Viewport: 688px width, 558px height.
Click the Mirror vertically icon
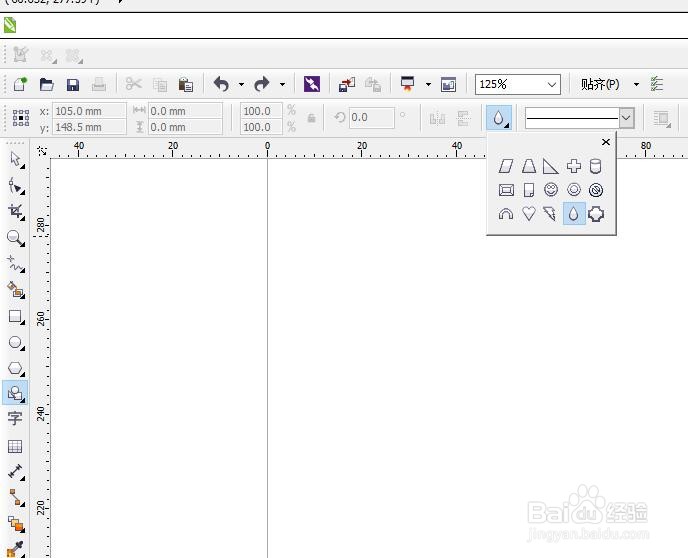[x=463, y=118]
